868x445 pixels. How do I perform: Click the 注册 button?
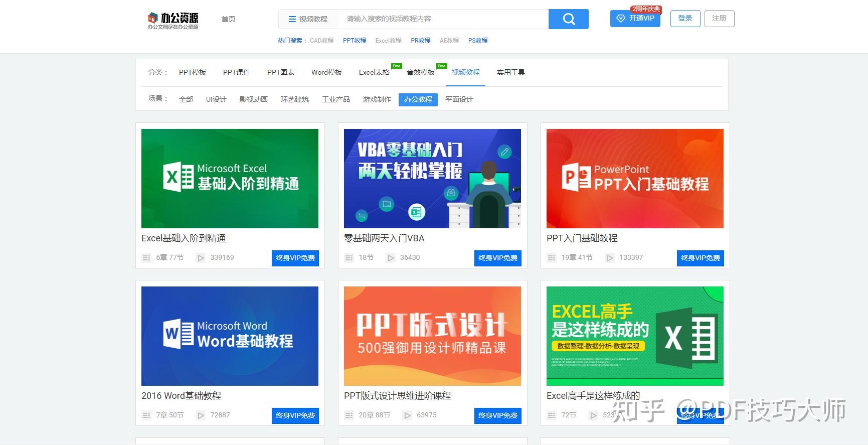coord(719,19)
